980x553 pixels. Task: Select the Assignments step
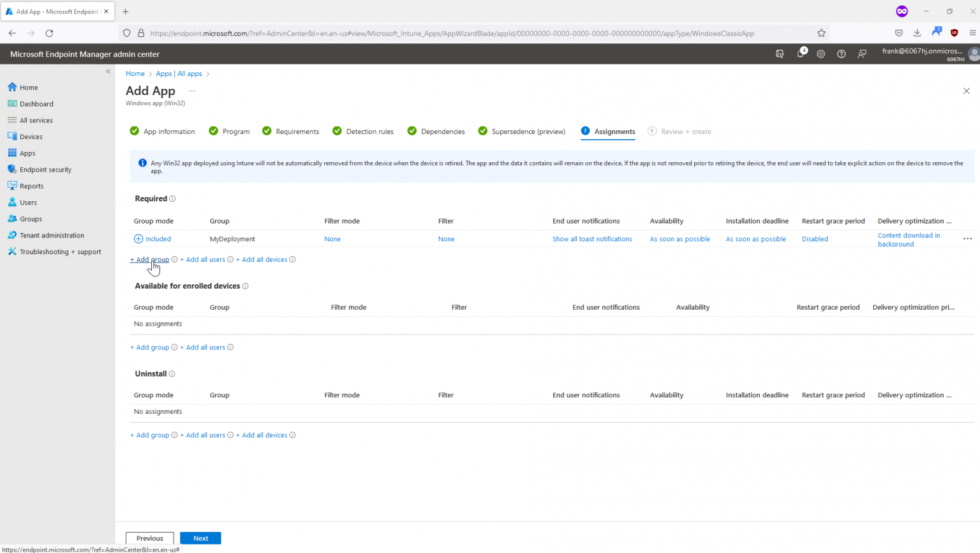(608, 132)
